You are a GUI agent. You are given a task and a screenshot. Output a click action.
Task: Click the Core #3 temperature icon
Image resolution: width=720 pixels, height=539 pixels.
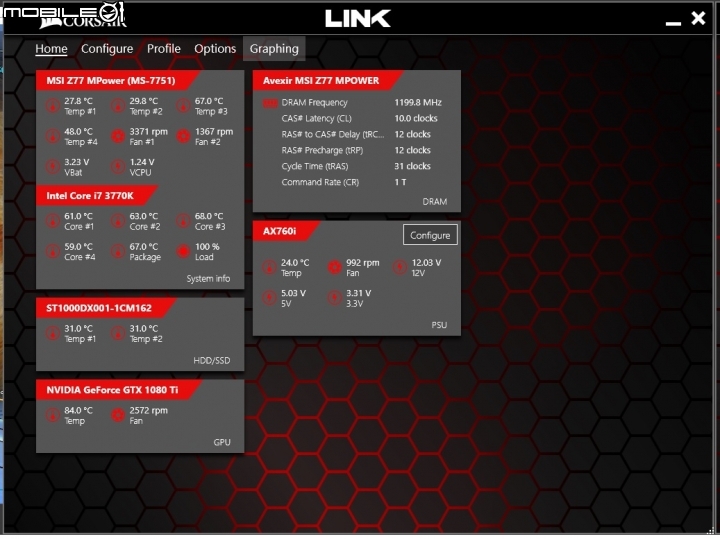tap(183, 221)
